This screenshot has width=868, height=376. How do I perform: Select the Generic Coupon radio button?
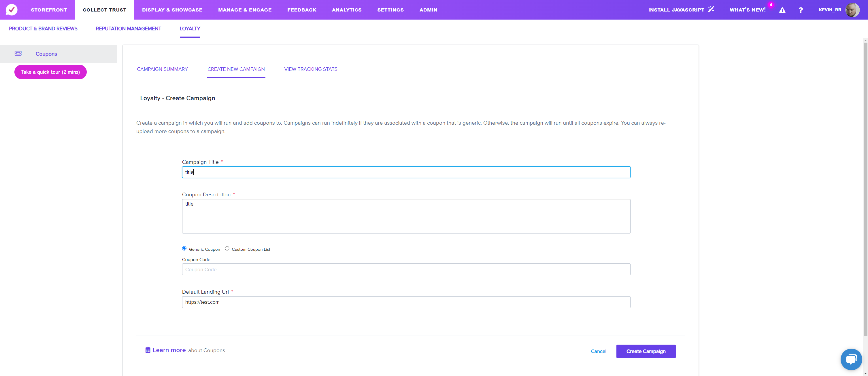point(184,248)
